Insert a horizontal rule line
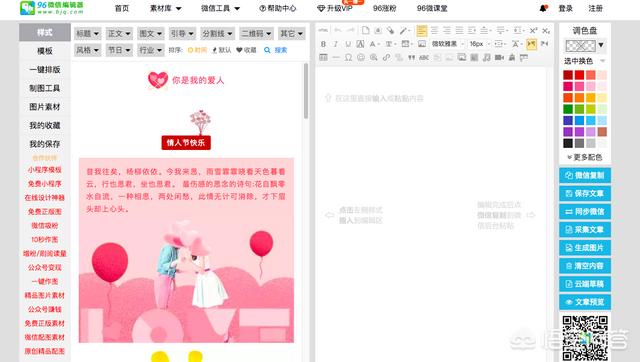 click(336, 58)
